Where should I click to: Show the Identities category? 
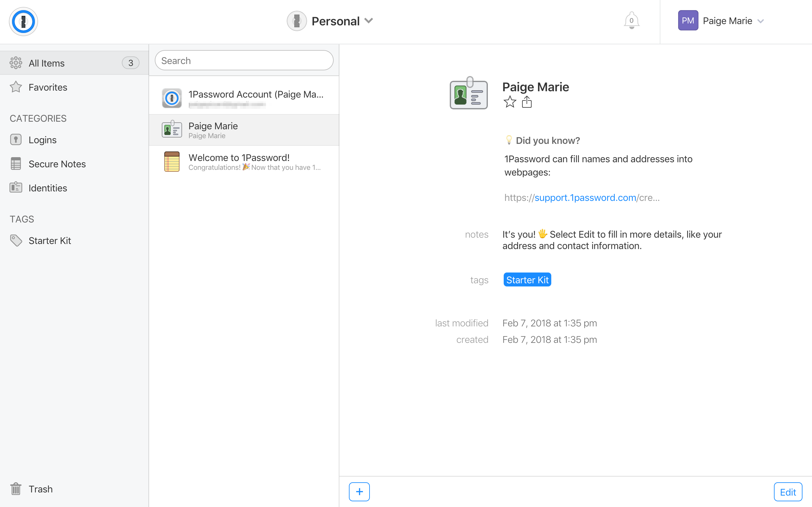click(48, 188)
